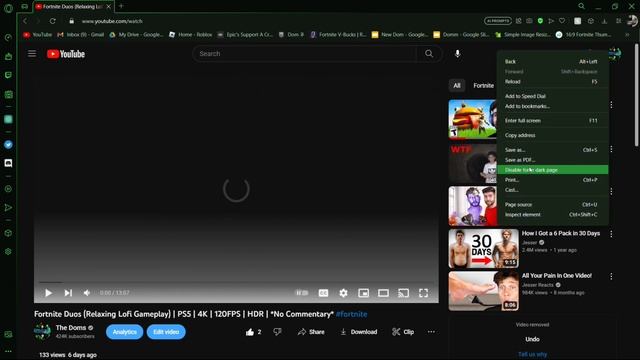Switch to theater mode
The height and width of the screenshot is (360, 640).
[383, 293]
